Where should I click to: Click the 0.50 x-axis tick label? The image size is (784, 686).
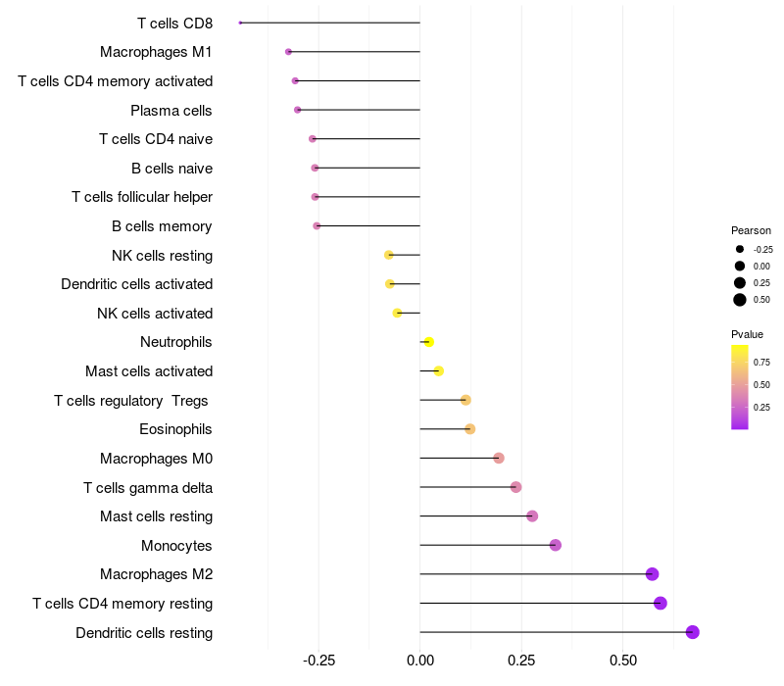[623, 661]
